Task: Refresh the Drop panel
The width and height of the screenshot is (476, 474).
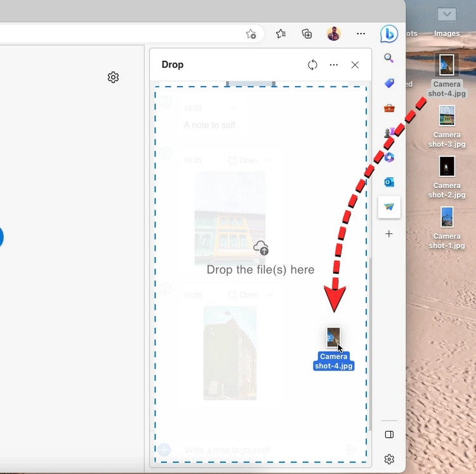Action: 312,65
